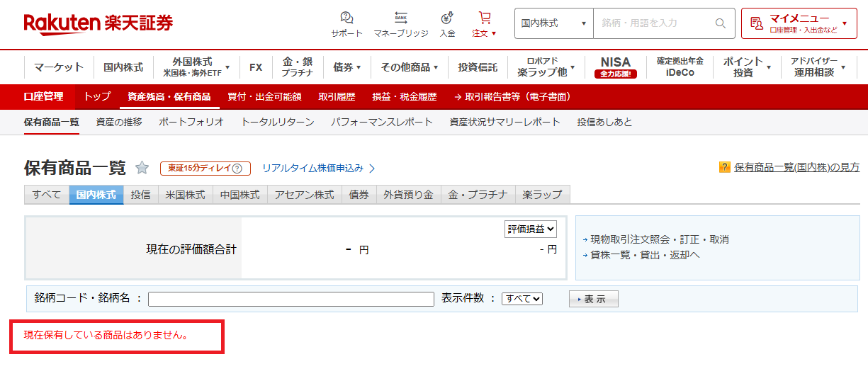The height and width of the screenshot is (381, 868).
Task: Select the 投信 tab
Action: (140, 195)
